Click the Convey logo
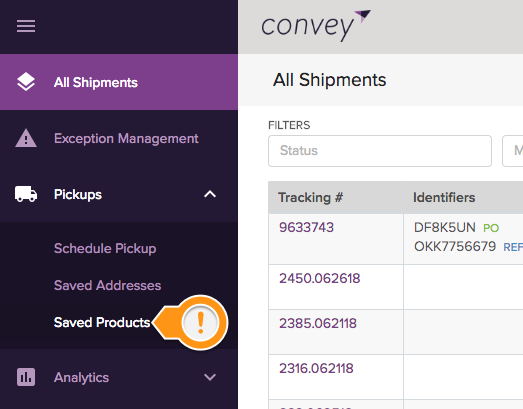Image resolution: width=523 pixels, height=409 pixels. click(x=316, y=26)
